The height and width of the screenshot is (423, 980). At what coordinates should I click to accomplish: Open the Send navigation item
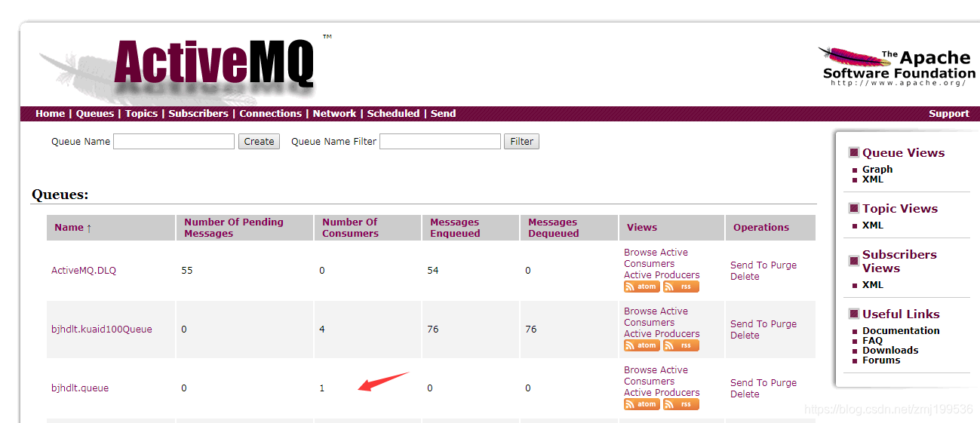(x=443, y=114)
